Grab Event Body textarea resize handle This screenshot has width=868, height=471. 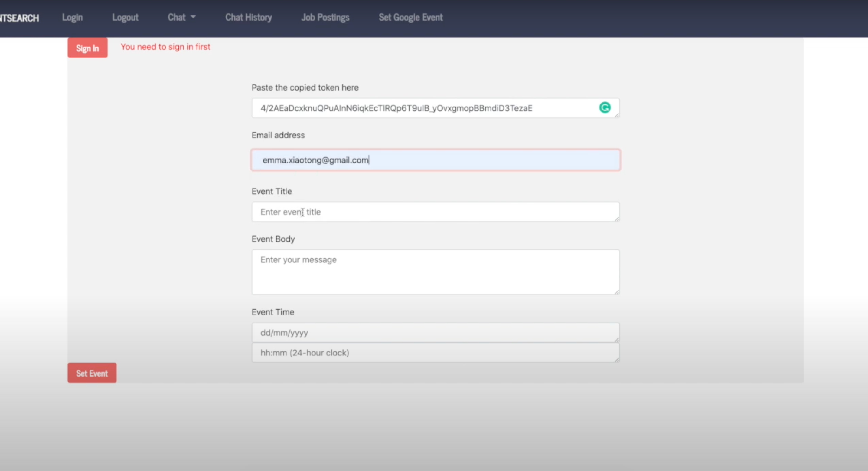coord(617,292)
